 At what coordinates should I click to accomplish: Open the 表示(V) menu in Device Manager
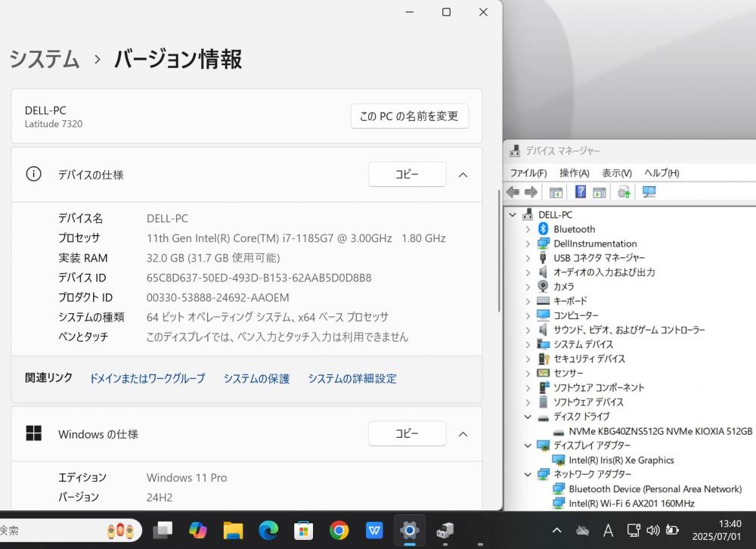tap(617, 172)
